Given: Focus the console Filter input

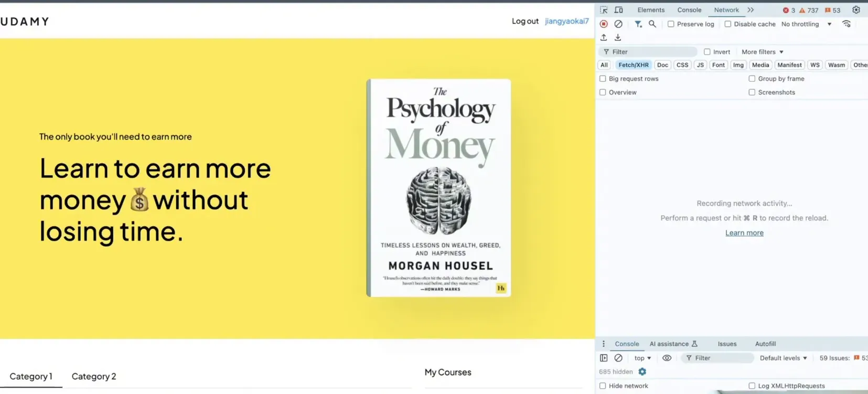Looking at the screenshot, I should click(717, 358).
